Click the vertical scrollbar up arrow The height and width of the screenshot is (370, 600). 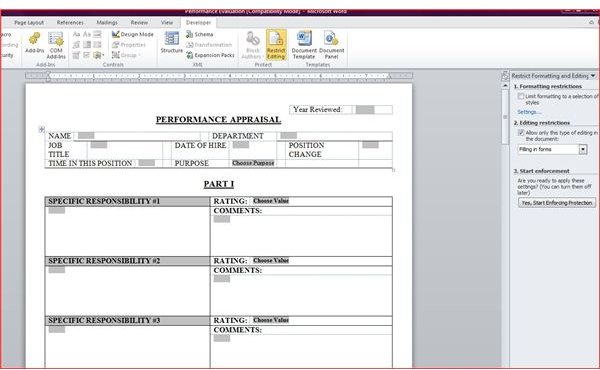coord(505,86)
